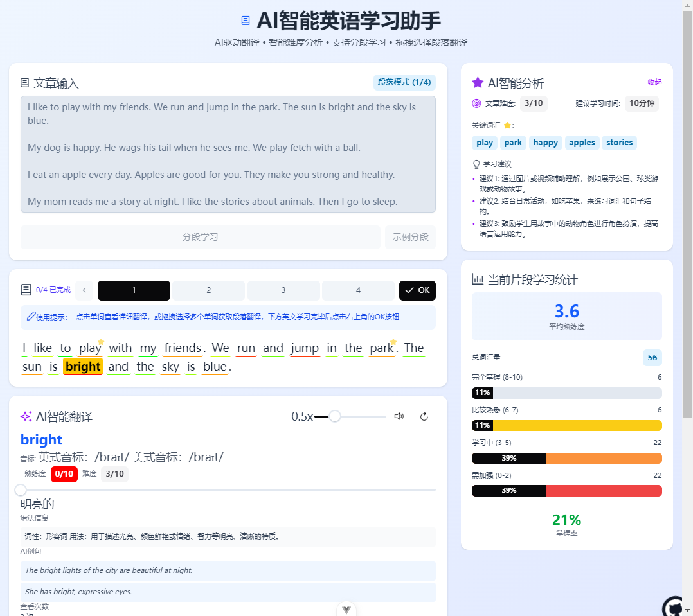Click the refresh translation icon
The height and width of the screenshot is (616, 693).
click(424, 416)
